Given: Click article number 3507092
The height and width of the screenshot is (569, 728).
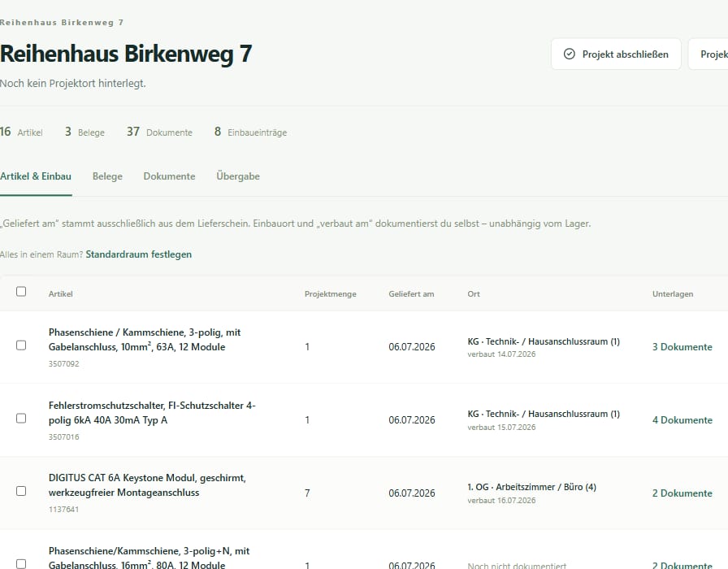Looking at the screenshot, I should click(x=63, y=363).
